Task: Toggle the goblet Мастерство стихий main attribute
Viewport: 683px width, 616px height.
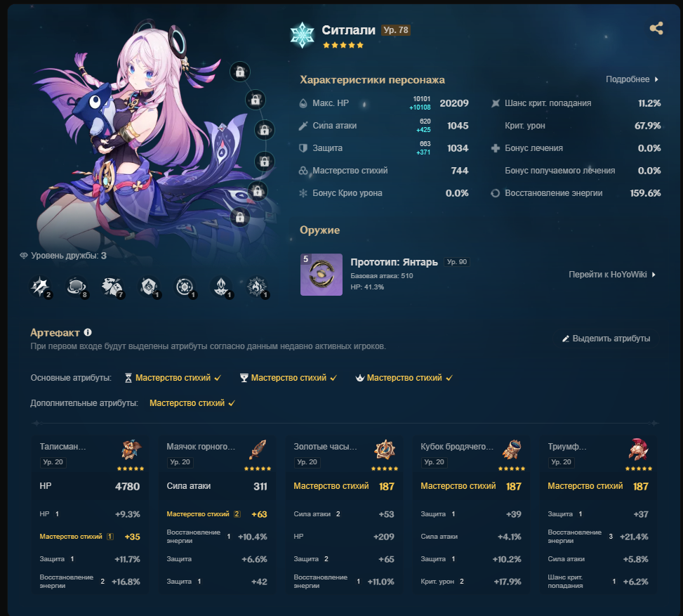Action: coord(289,378)
